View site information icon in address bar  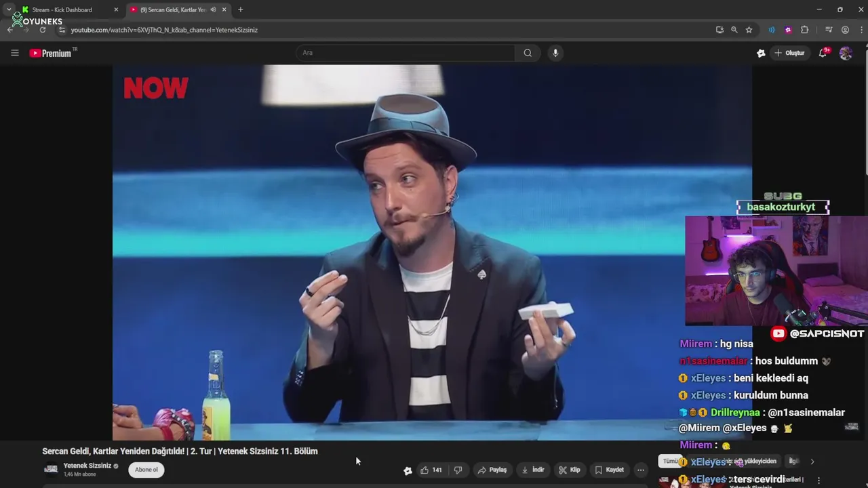click(62, 30)
